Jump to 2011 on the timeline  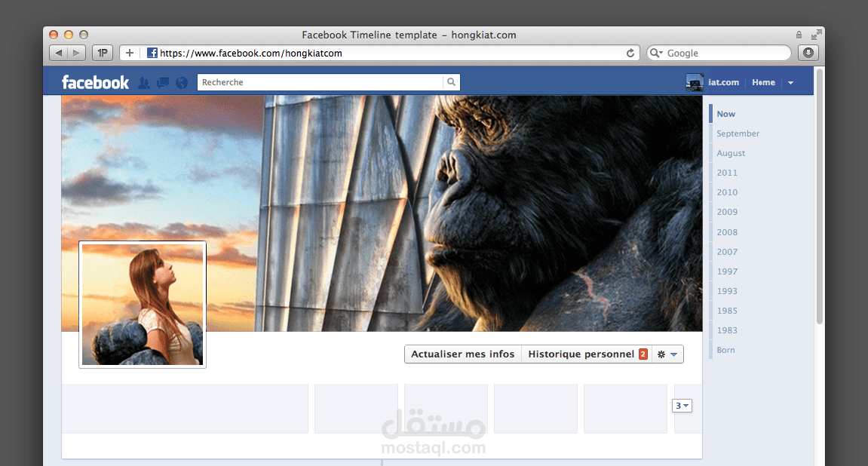[x=727, y=173]
